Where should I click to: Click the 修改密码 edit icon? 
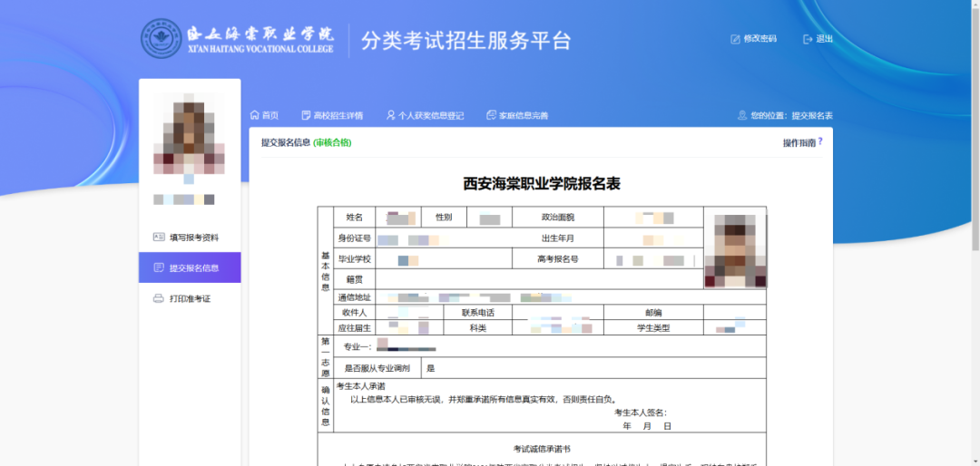coord(735,39)
